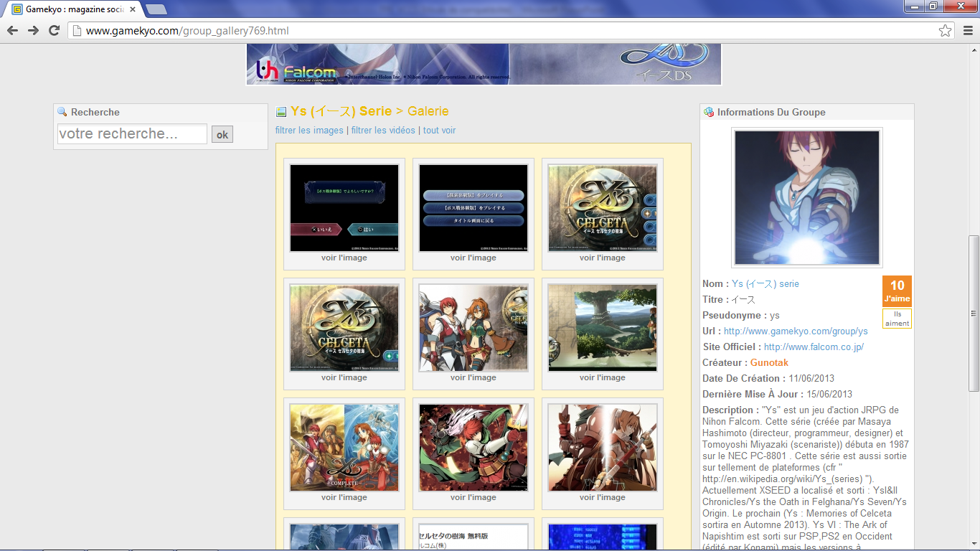Viewport: 980px width, 551px height.
Task: Open the armored warrior with sword thumbnail
Action: pos(603,448)
